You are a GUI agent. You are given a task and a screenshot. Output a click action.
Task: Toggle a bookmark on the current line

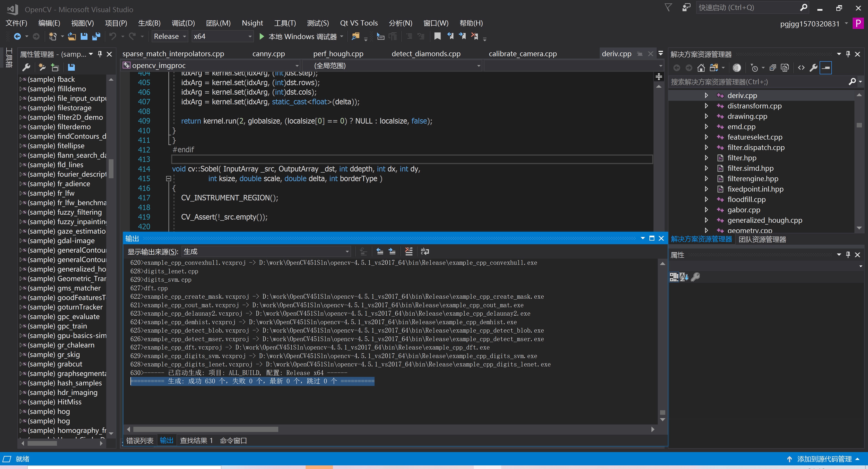coord(437,36)
